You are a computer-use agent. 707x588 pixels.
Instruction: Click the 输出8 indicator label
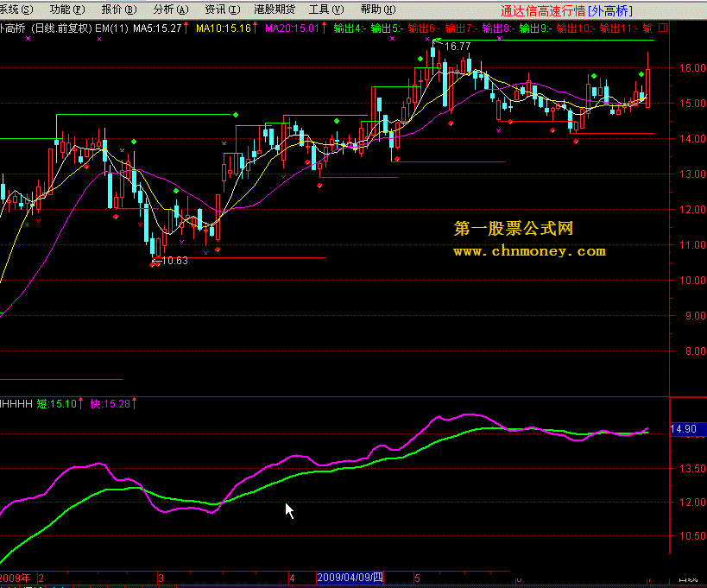[x=498, y=28]
